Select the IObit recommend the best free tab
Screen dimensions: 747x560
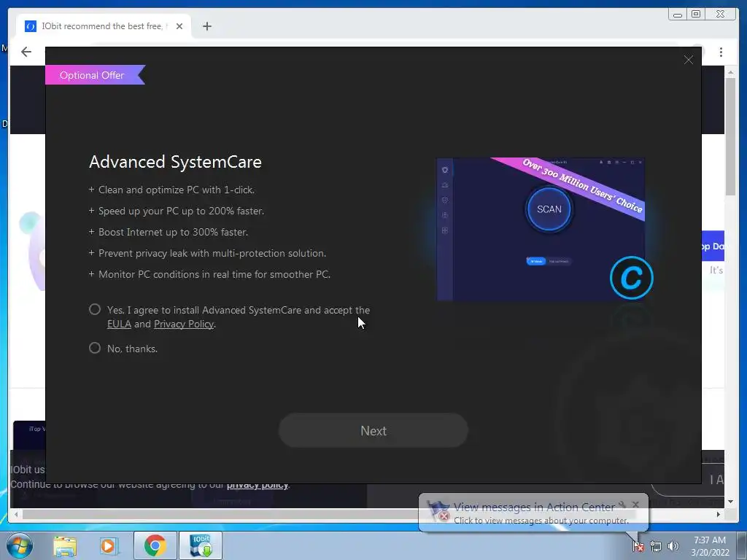tap(104, 26)
